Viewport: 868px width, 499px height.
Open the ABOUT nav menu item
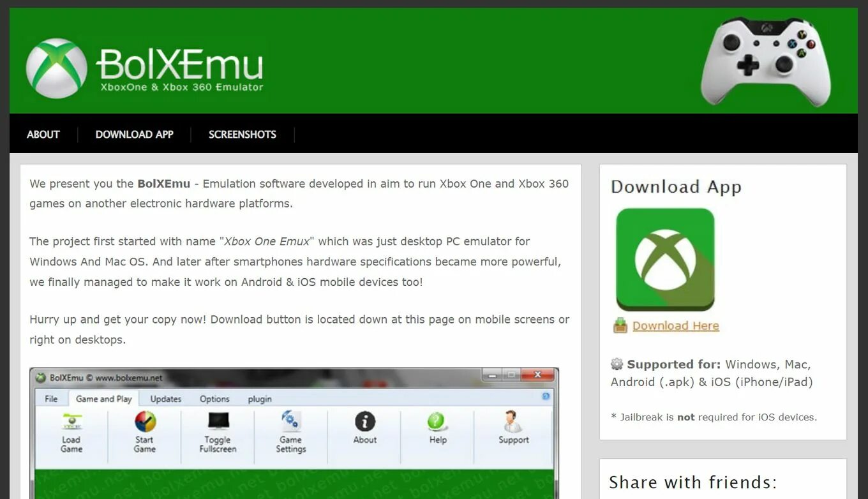43,134
